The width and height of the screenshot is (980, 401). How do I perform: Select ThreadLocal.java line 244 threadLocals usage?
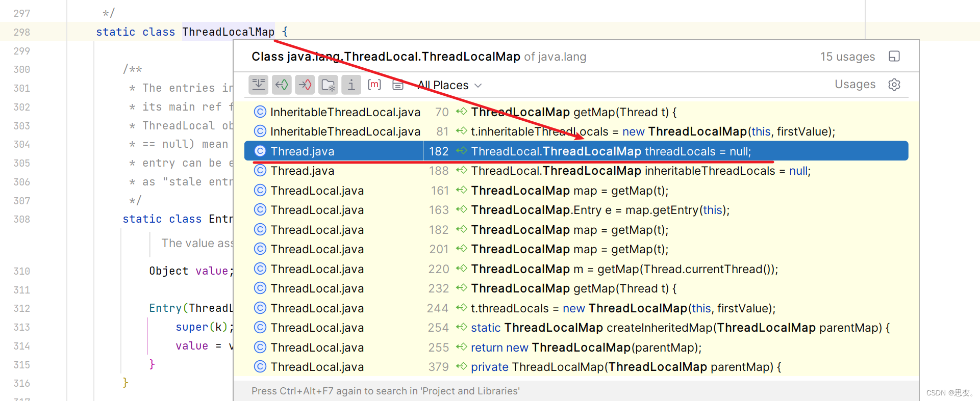point(576,308)
